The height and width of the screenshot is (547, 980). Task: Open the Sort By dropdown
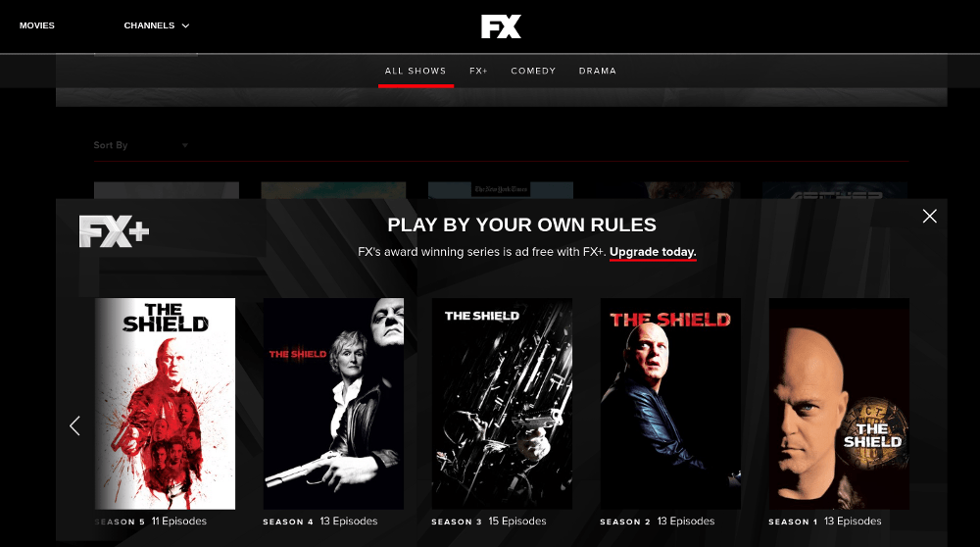141,145
